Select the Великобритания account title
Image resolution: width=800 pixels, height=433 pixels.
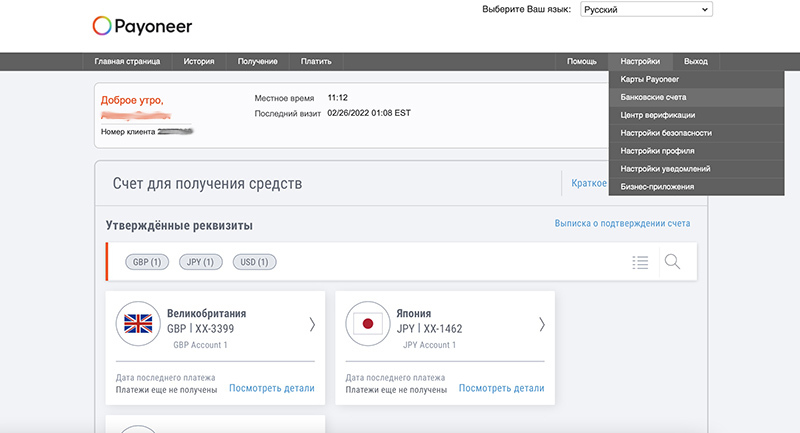(207, 313)
